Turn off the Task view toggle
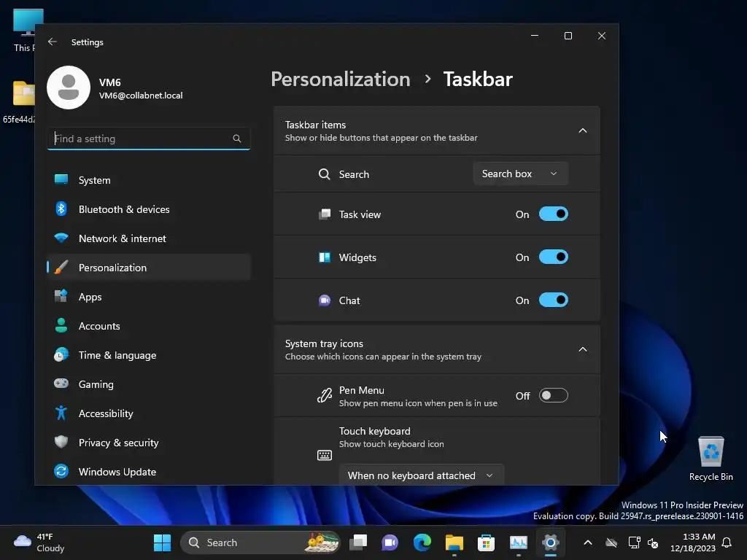This screenshot has width=747, height=560. pos(553,214)
